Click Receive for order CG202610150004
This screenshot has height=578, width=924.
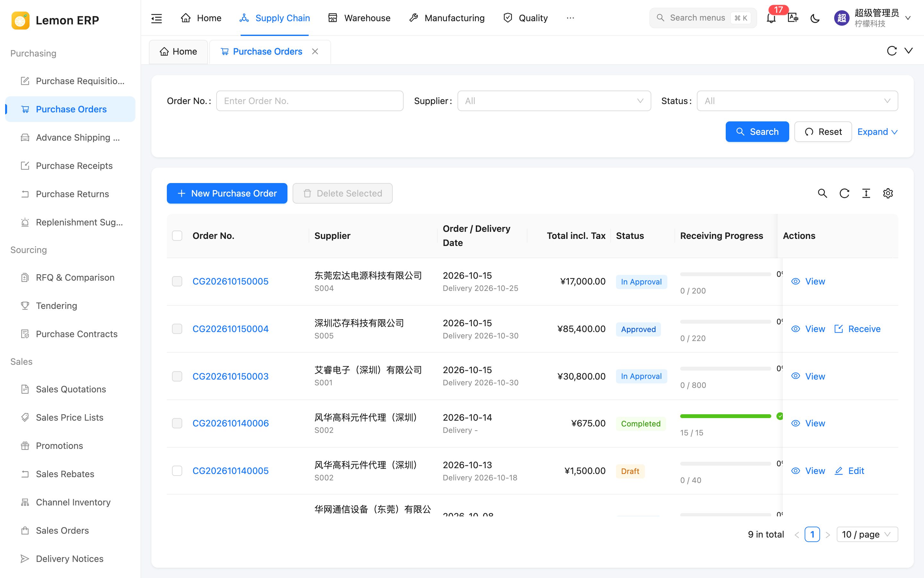(x=858, y=329)
